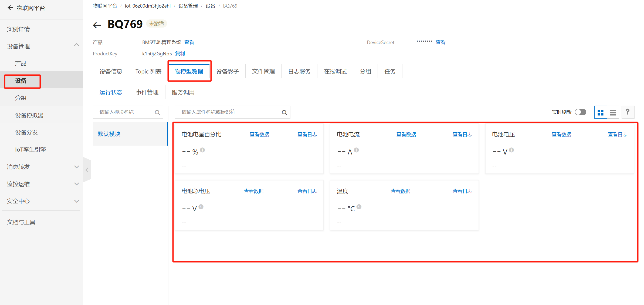Image resolution: width=644 pixels, height=305 pixels.
Task: Switch to grid card view icon
Action: (x=600, y=112)
